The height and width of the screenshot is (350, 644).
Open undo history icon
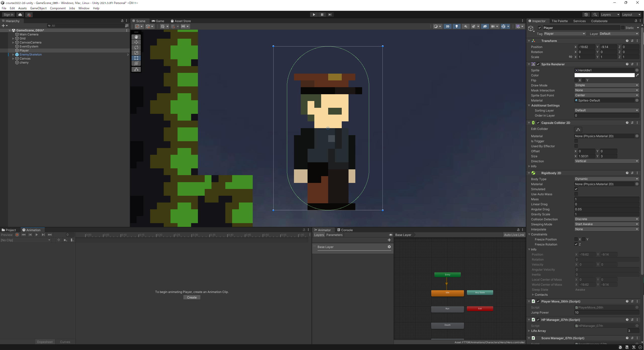(586, 15)
